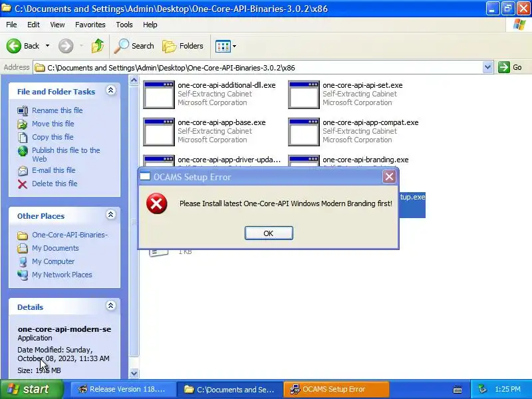Click the Copy this file icon
The image size is (532, 399).
[x=23, y=138]
